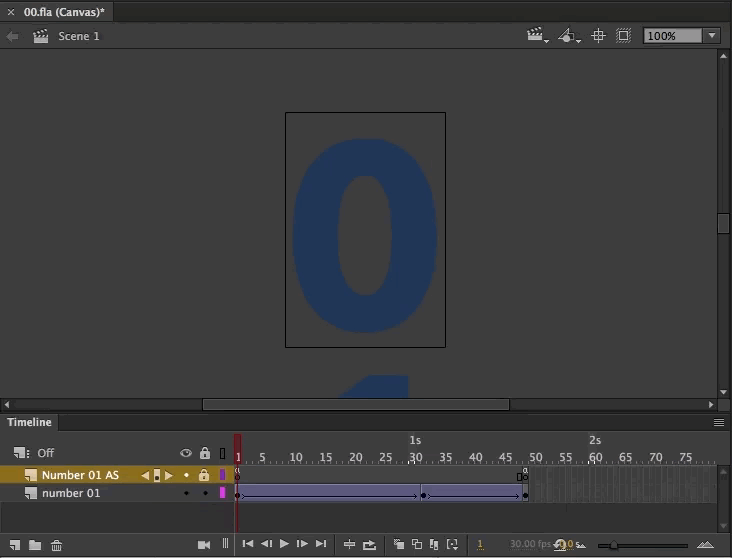
Task: Play the timeline animation
Action: coord(284,544)
